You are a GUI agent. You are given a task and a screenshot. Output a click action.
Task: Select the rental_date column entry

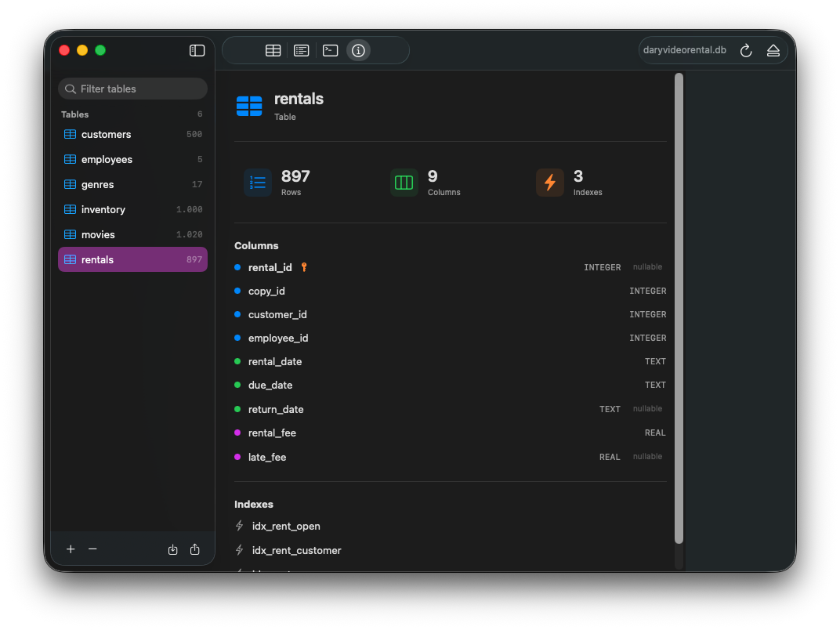[451, 361]
